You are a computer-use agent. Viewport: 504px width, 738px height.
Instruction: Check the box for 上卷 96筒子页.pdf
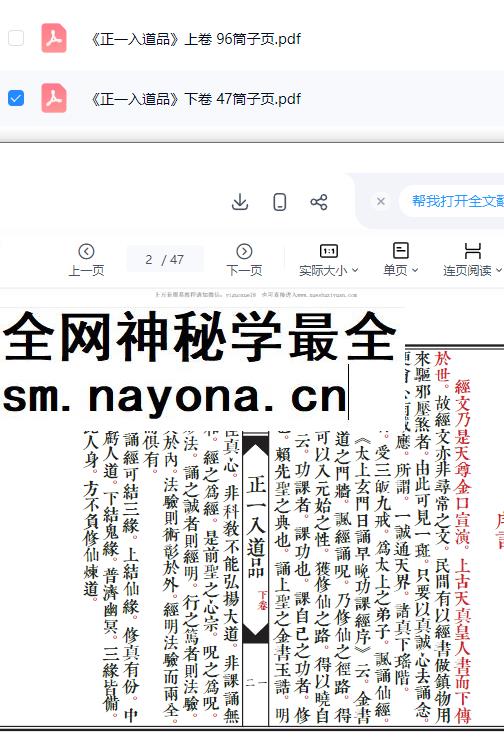pos(16,38)
